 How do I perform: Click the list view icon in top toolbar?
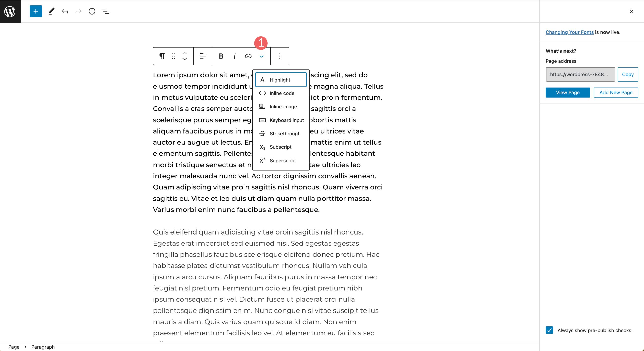coord(105,11)
